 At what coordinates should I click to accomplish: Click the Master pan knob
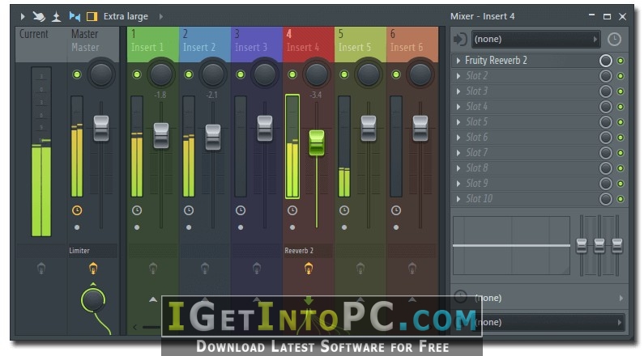pos(101,74)
